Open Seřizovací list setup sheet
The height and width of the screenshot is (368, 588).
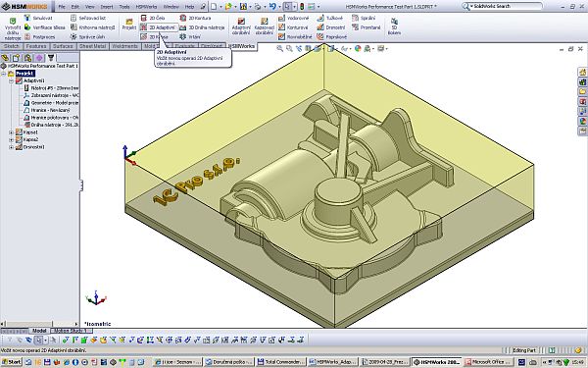pyautogui.click(x=88, y=18)
